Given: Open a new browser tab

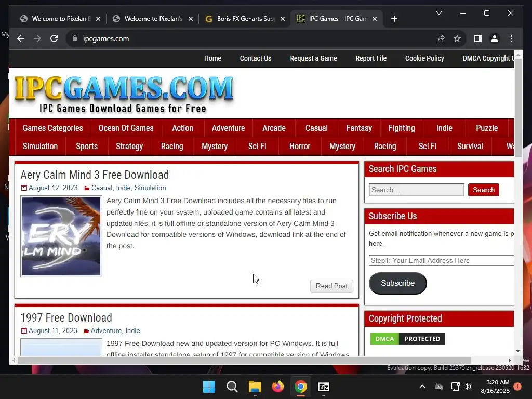Looking at the screenshot, I should (x=394, y=19).
